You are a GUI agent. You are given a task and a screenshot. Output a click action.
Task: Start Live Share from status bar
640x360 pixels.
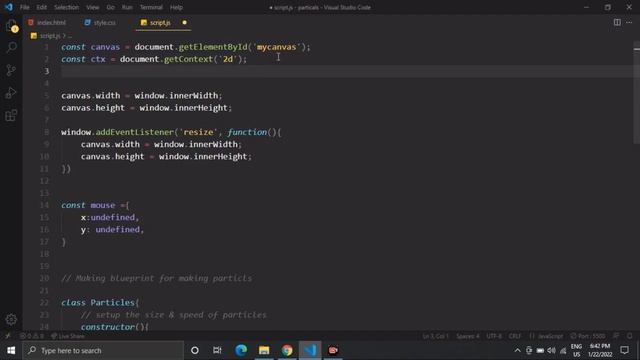[68, 336]
